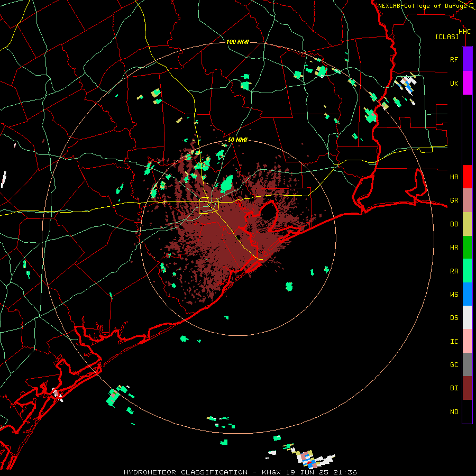The width and height of the screenshot is (476, 476).
Task: Click the IC legend label
Action: 454,341
